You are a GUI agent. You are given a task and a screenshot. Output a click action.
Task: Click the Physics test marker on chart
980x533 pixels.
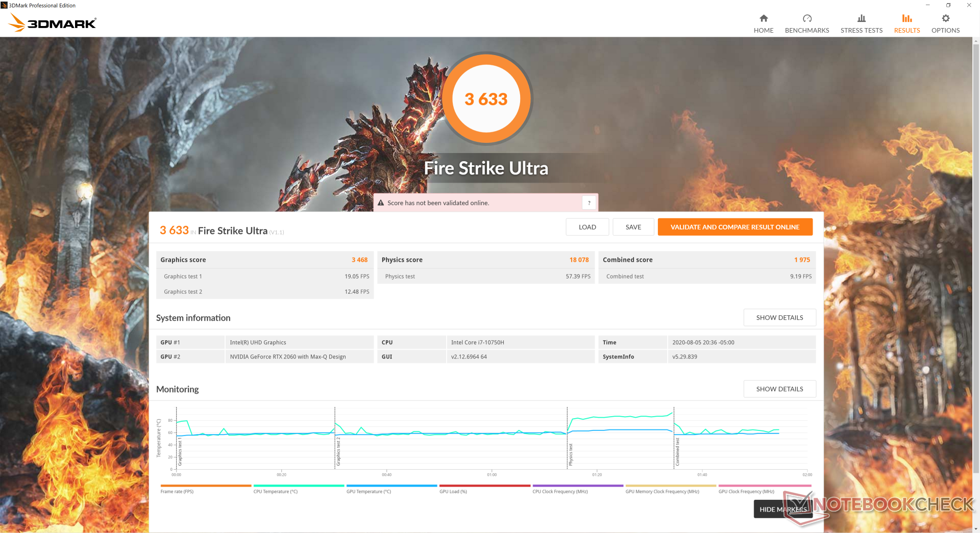[x=570, y=454]
